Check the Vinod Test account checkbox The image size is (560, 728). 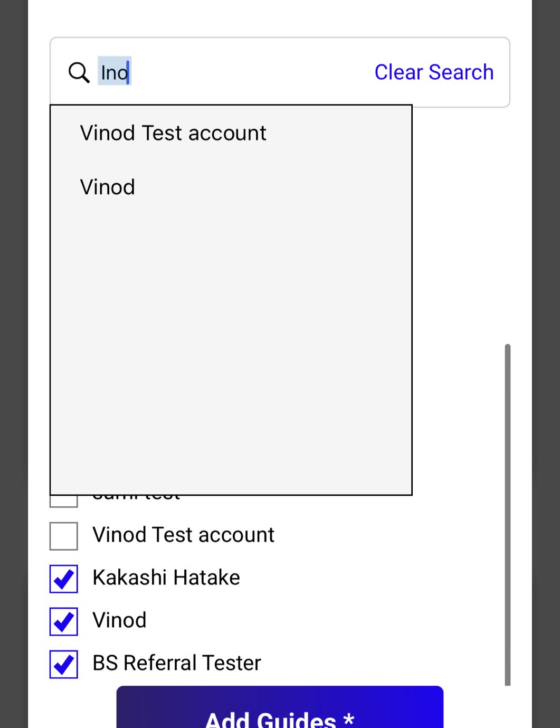click(x=64, y=536)
